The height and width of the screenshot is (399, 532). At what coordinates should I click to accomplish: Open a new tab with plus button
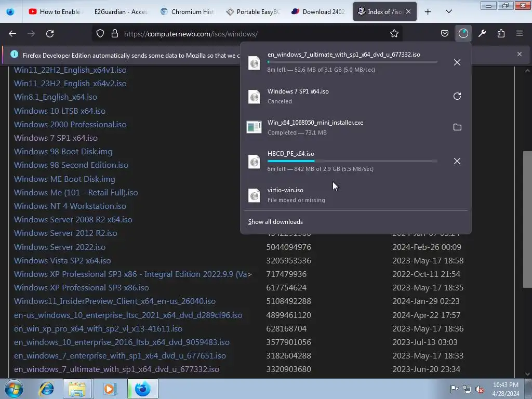click(x=428, y=12)
